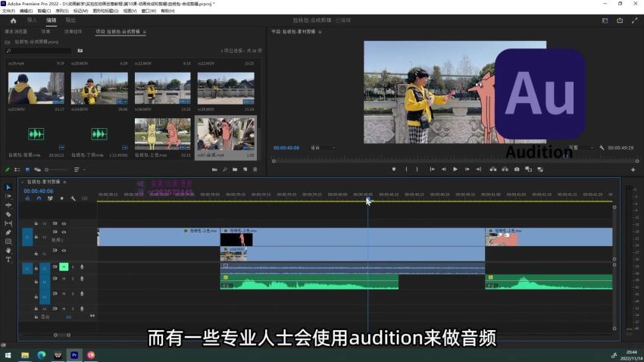Toggle linked selection in timeline

point(50,198)
